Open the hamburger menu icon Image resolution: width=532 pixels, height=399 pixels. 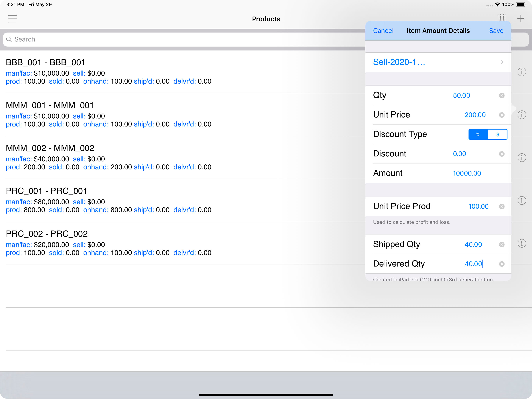point(12,19)
